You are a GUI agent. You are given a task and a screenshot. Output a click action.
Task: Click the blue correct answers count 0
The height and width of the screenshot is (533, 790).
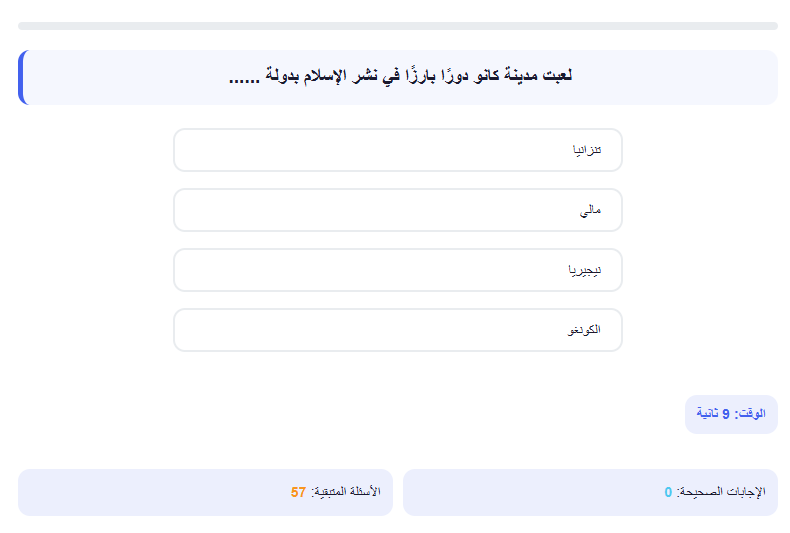[x=668, y=492]
